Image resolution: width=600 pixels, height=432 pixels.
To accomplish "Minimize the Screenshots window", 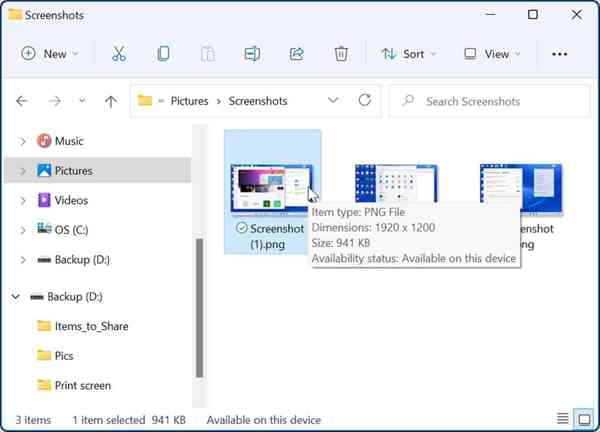I will tap(490, 15).
